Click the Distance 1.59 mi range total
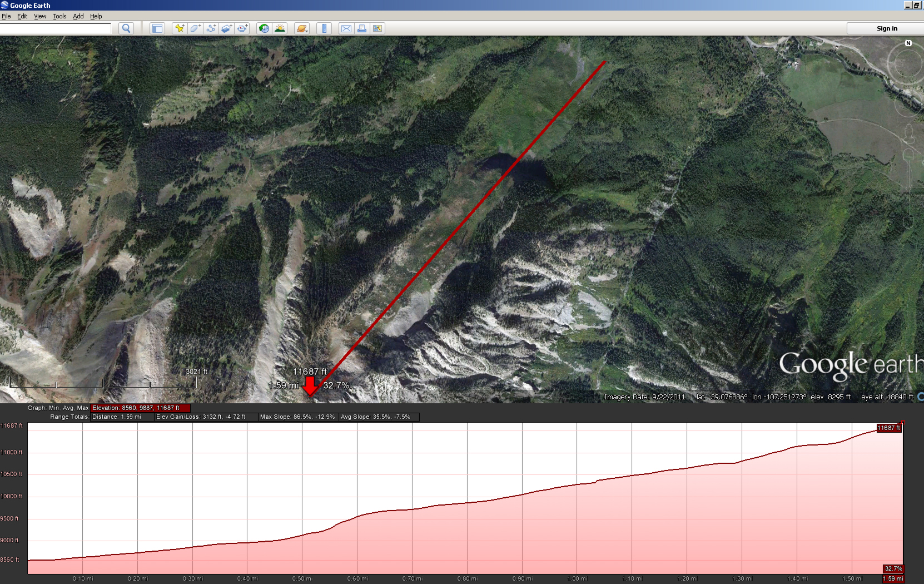 [122, 417]
